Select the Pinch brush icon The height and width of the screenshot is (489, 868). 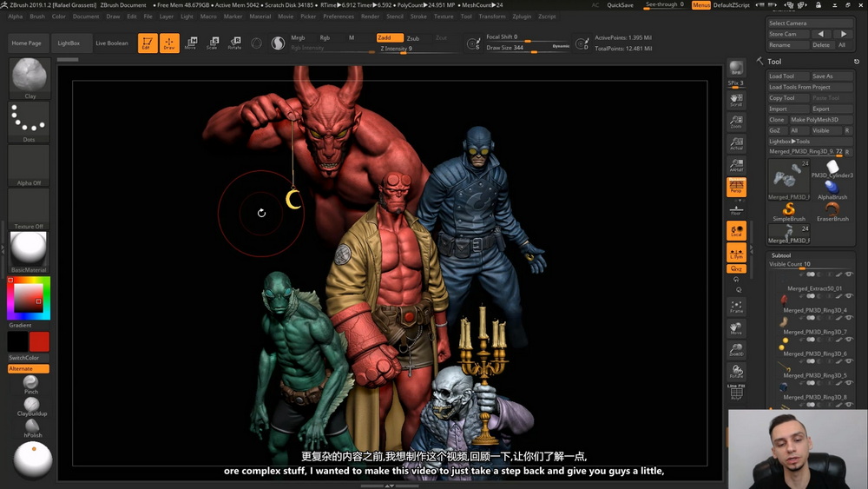click(x=31, y=384)
